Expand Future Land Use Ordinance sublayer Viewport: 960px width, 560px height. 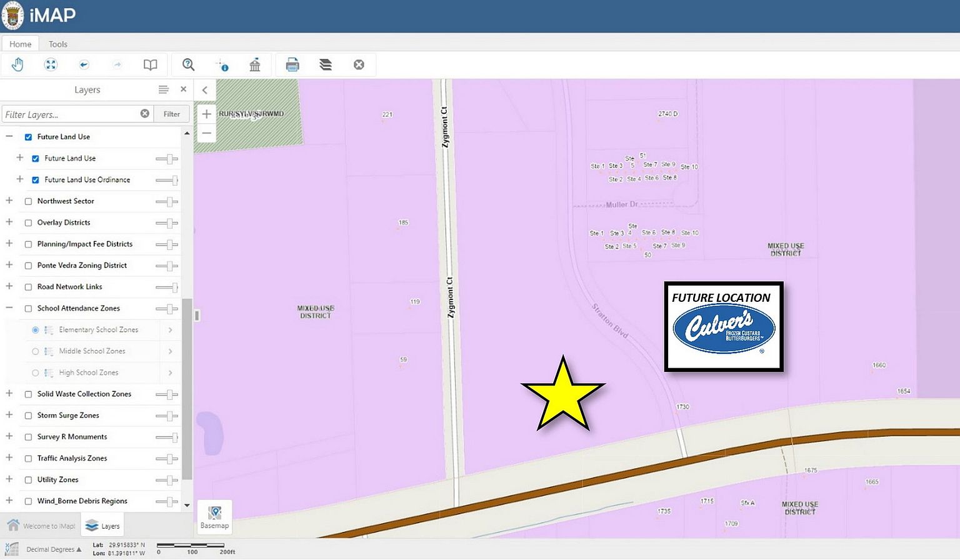click(19, 179)
